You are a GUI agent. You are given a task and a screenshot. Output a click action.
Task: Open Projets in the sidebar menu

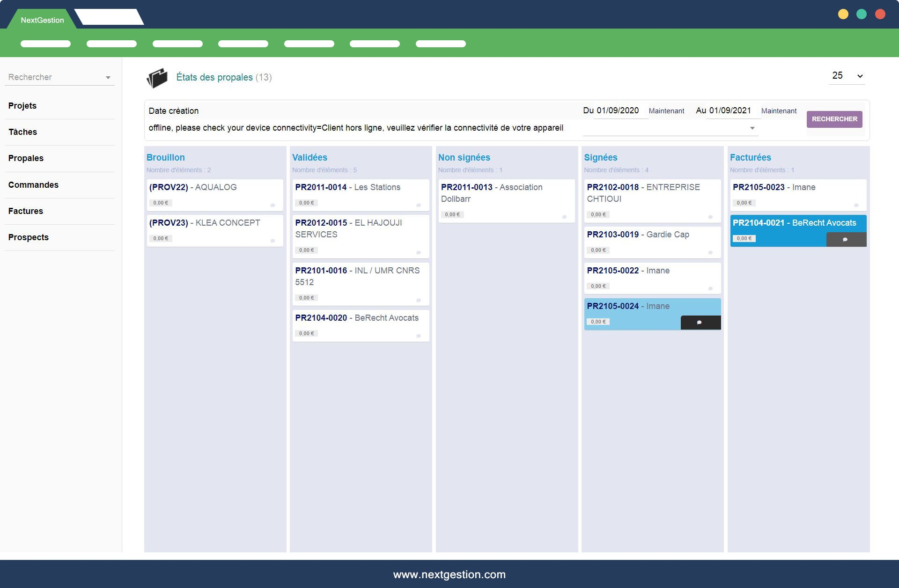click(22, 106)
